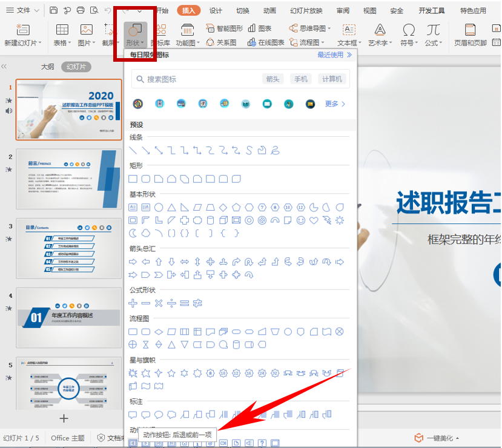This screenshot has height=448, width=502.
Task: Click the 箭头 arrow search suggestion tag
Action: coord(272,79)
